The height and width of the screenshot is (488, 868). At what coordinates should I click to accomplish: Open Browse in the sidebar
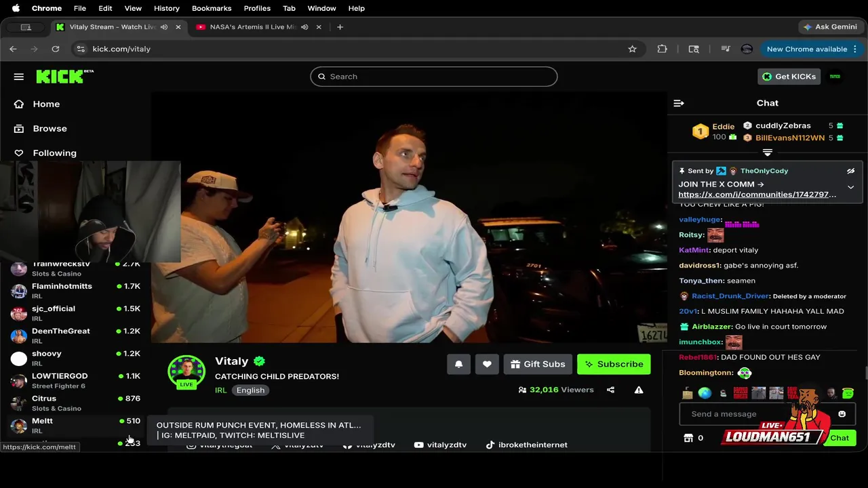[x=50, y=128]
